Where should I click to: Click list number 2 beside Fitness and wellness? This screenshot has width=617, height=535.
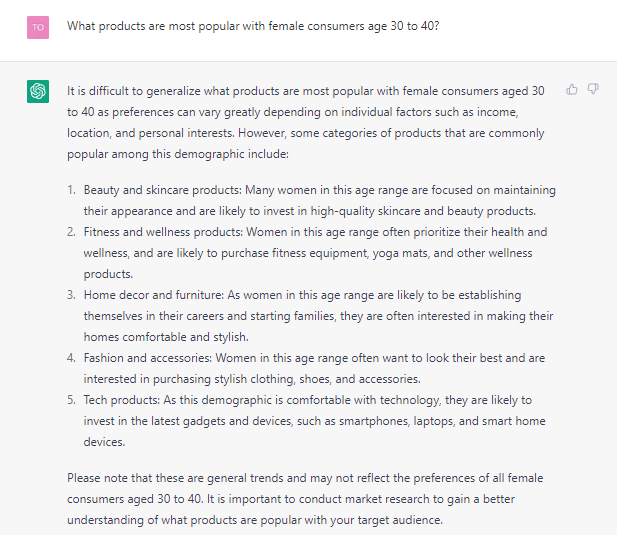click(x=72, y=232)
